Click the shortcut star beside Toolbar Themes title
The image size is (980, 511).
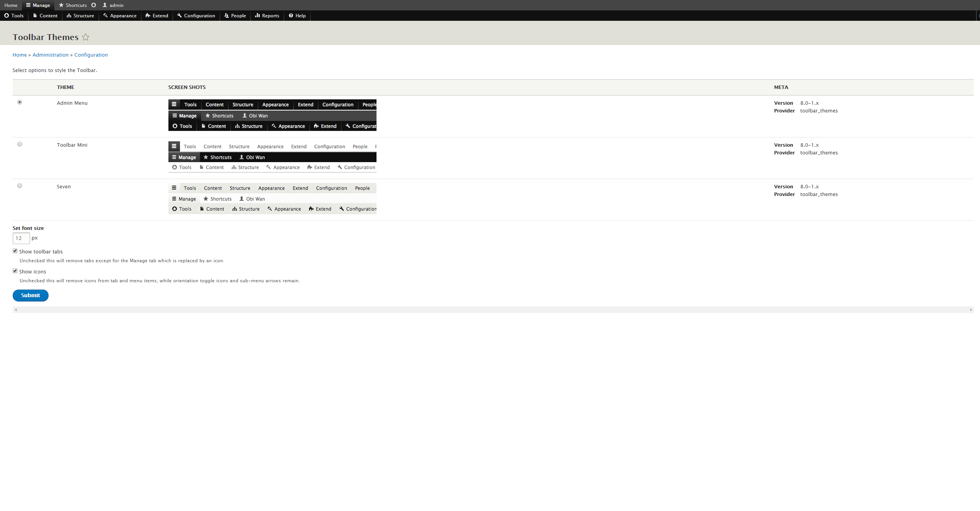click(86, 37)
